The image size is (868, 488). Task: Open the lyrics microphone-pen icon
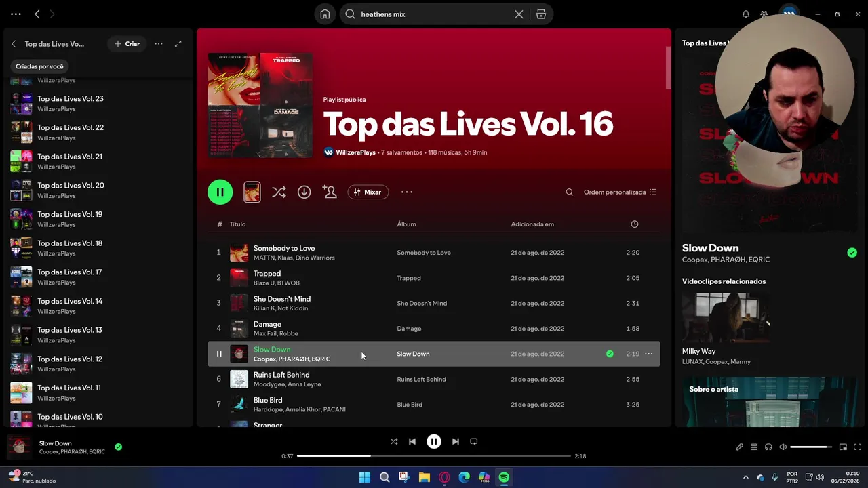(740, 447)
